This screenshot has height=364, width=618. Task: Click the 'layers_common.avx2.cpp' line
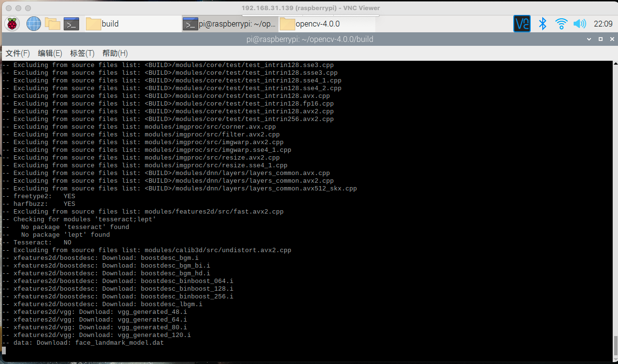tap(168, 181)
